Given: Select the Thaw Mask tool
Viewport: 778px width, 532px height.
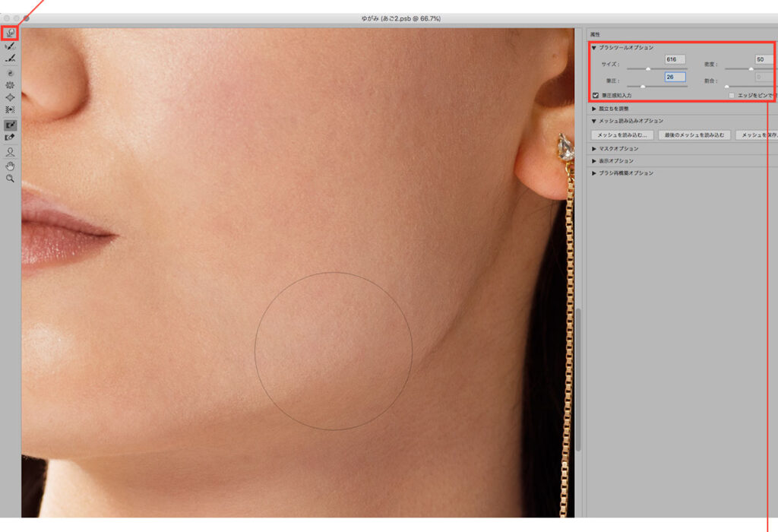Looking at the screenshot, I should (10, 138).
